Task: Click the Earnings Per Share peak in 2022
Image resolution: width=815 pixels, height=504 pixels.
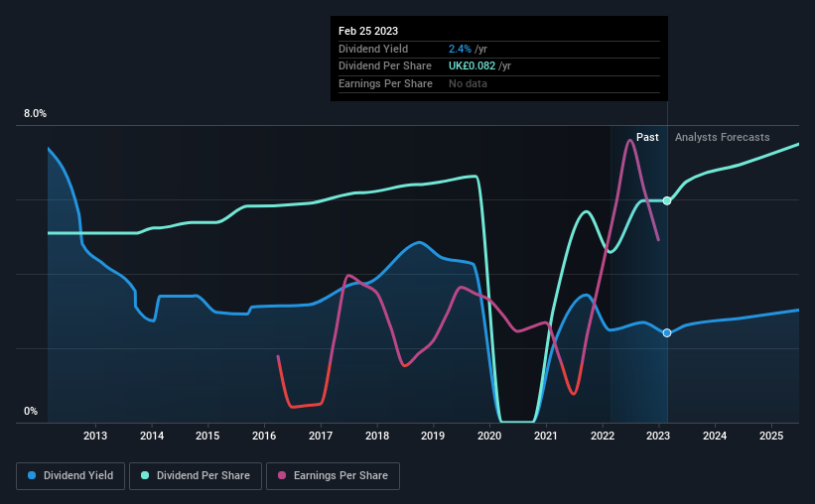Action: pos(630,140)
